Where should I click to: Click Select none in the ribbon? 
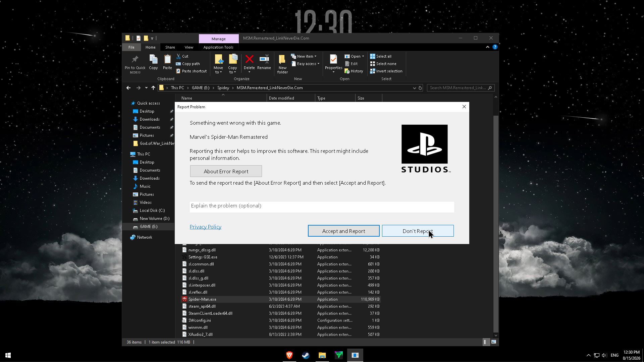click(383, 64)
